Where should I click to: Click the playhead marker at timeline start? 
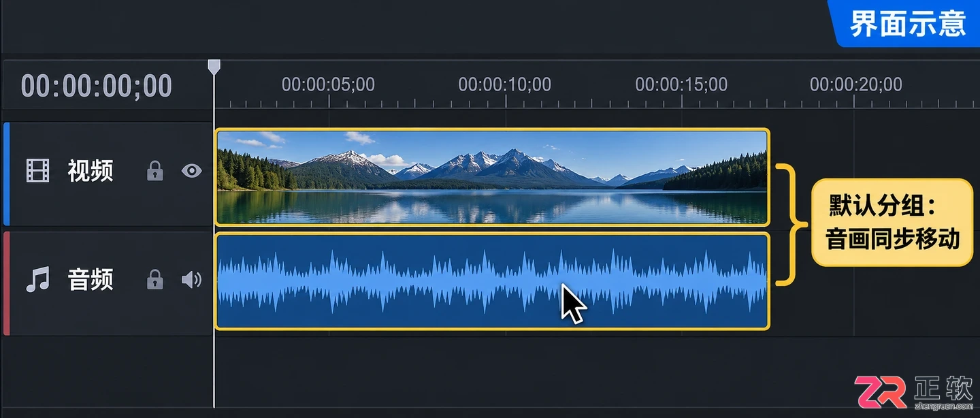[214, 67]
